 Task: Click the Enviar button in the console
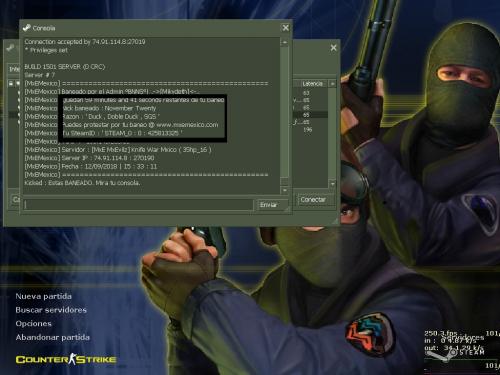271,205
